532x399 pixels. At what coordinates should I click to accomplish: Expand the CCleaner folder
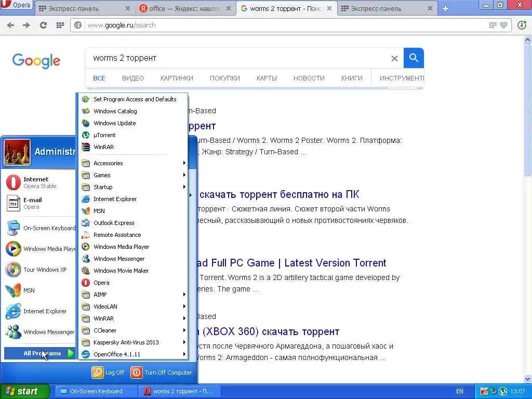(x=134, y=330)
